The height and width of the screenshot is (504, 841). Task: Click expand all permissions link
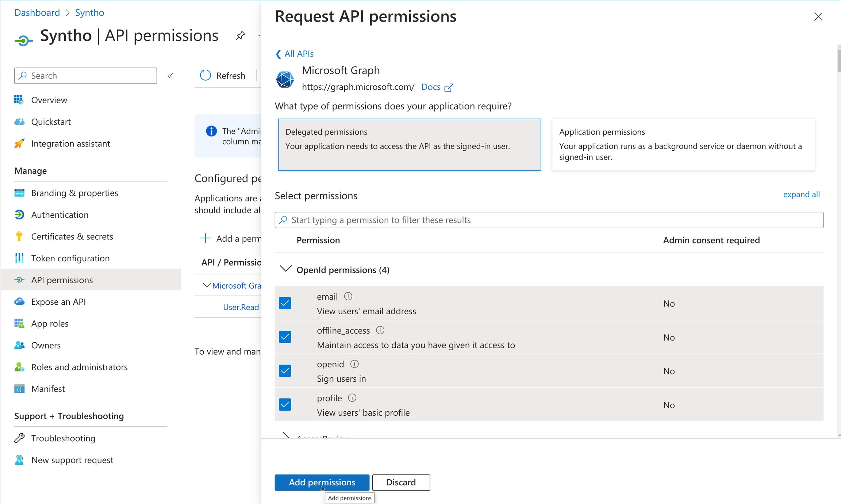(x=801, y=195)
